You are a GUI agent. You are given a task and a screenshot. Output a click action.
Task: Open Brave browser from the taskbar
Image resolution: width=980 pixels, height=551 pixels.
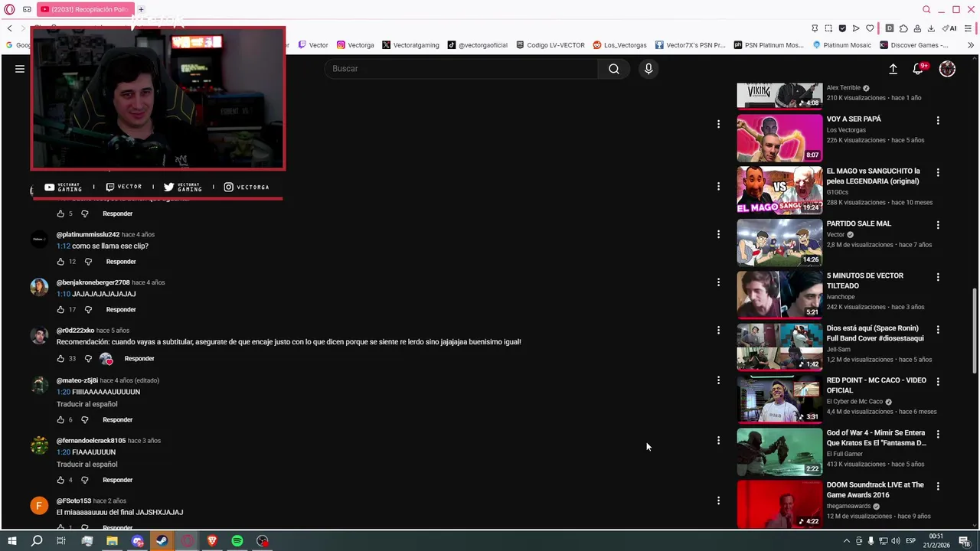click(x=212, y=541)
